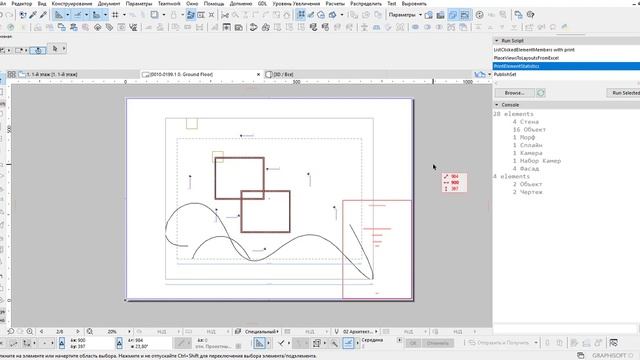Toggle the guide lines icon in top toolbar
Image resolution: width=640 pixels, height=360 pixels.
coord(59,15)
